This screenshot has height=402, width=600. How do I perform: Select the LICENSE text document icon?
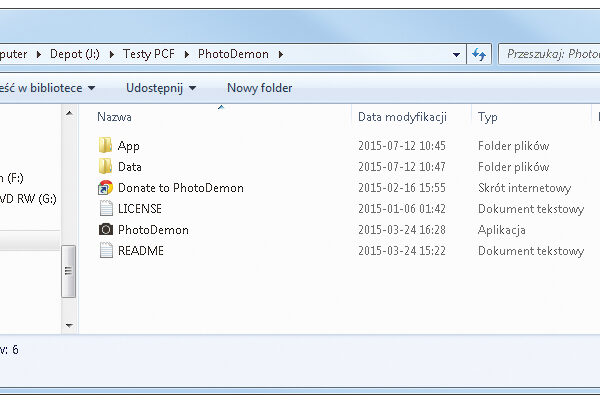[106, 209]
